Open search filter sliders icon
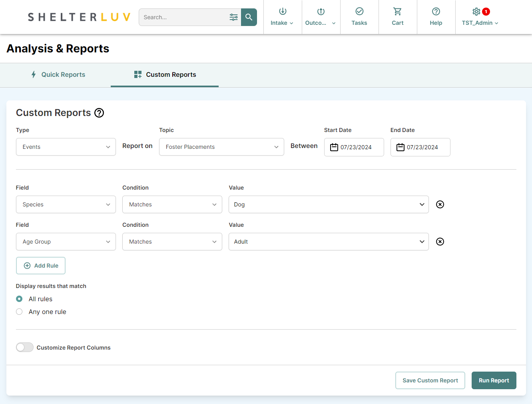The width and height of the screenshot is (532, 404). [233, 17]
